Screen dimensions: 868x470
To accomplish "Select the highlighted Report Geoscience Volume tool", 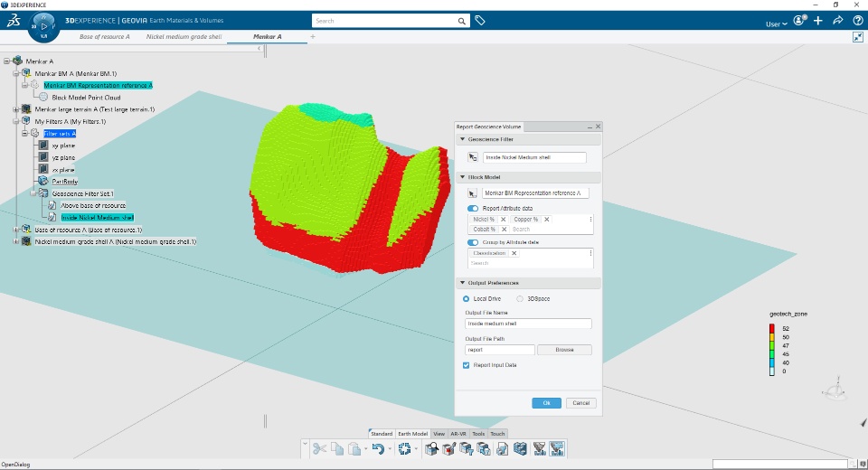I will click(x=557, y=448).
